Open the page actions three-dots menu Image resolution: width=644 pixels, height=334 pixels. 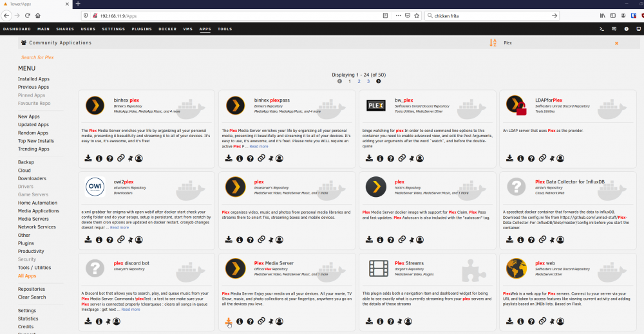(x=398, y=15)
